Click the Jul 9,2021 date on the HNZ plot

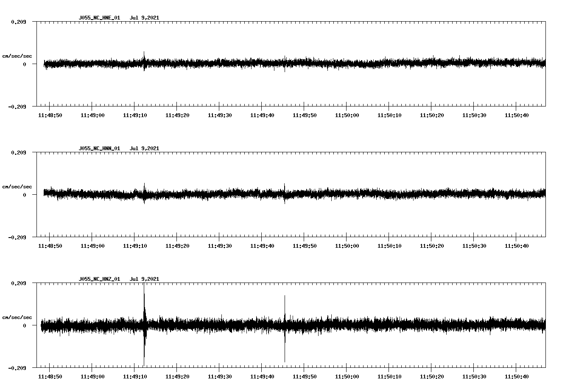(145, 278)
